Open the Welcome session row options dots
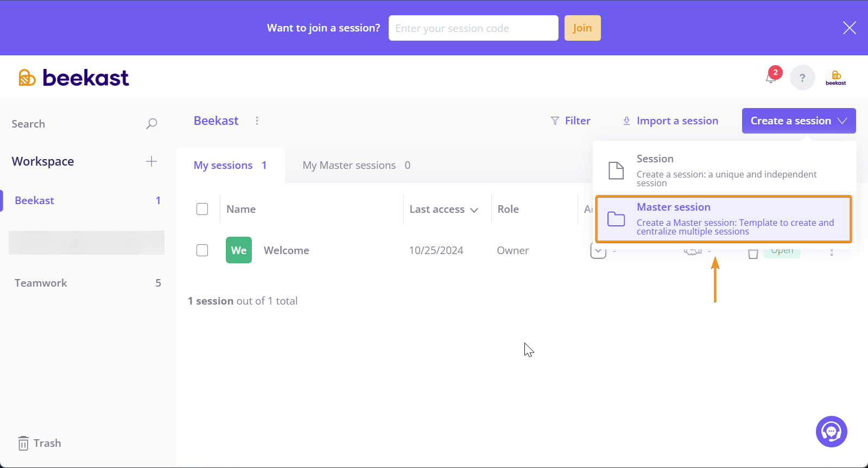Viewport: 868px width, 468px height. [x=832, y=252]
